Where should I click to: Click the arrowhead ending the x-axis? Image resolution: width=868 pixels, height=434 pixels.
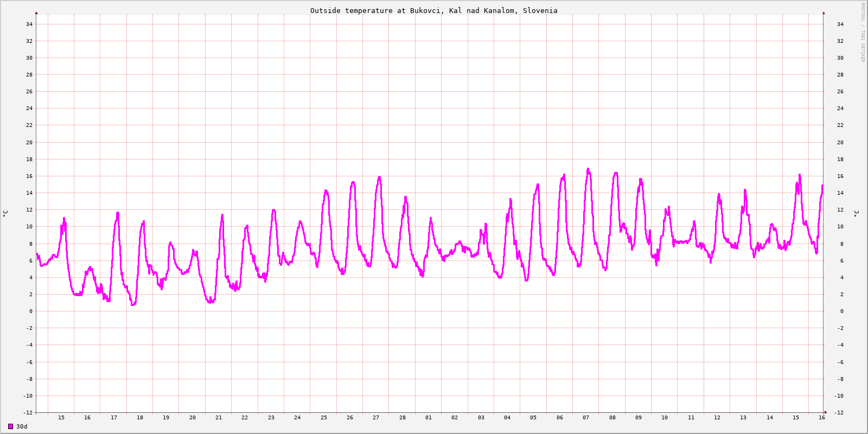(x=826, y=412)
